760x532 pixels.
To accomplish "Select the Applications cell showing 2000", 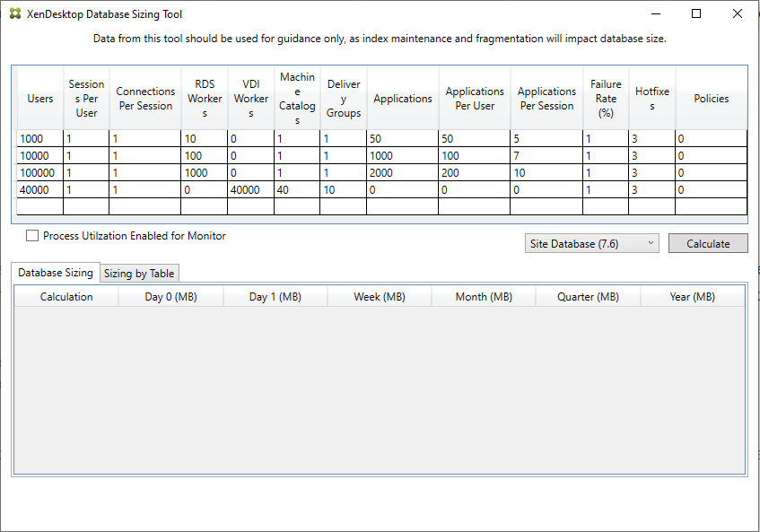I will coord(402,172).
